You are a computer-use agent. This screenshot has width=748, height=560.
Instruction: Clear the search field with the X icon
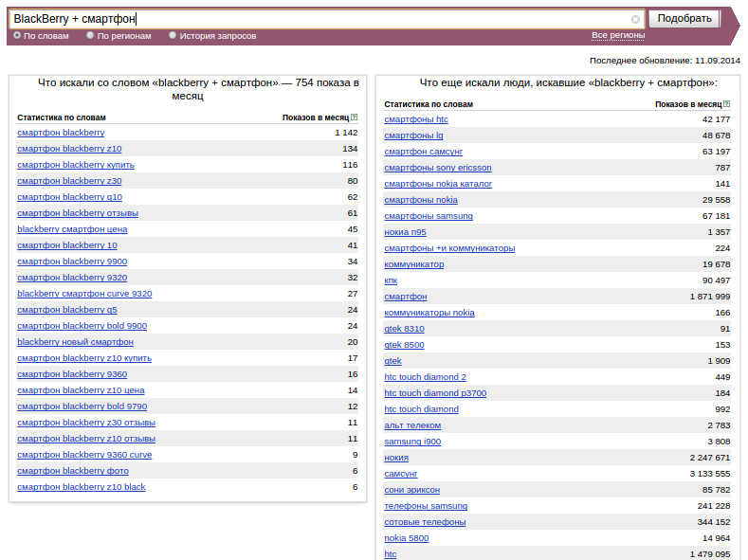tap(635, 19)
